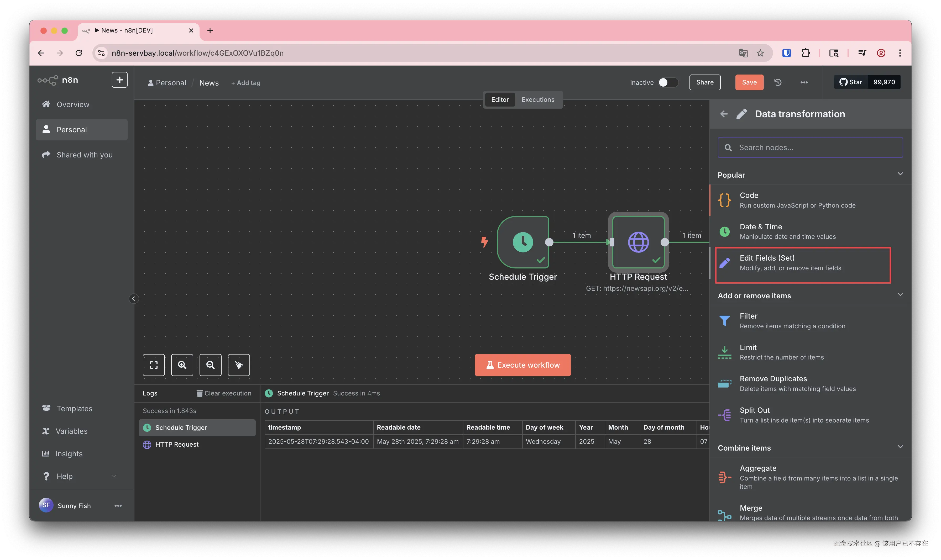Select the Schedule Trigger node on canvas
This screenshot has width=941, height=560.
click(x=523, y=242)
